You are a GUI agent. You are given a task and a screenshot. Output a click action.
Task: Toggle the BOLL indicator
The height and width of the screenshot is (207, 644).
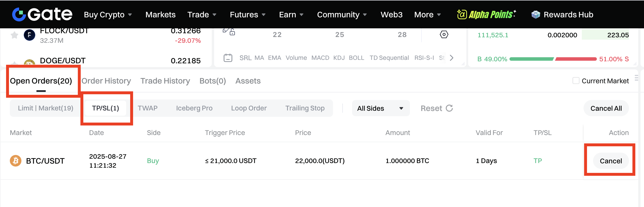pyautogui.click(x=356, y=58)
